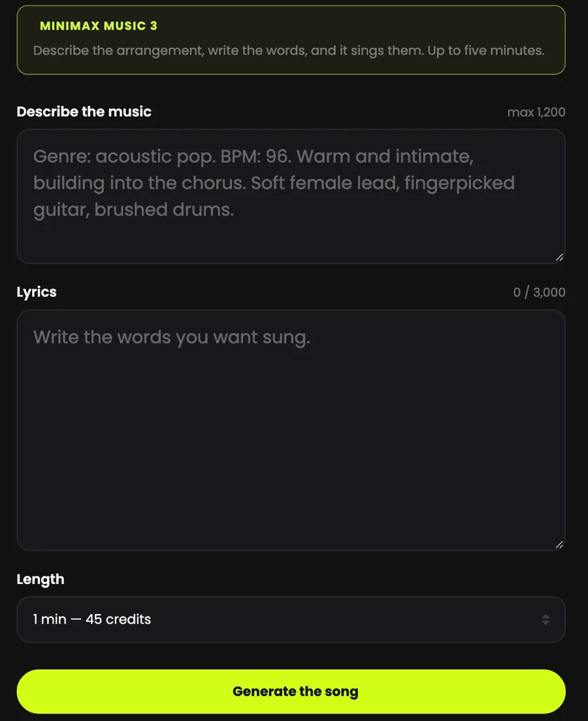Click the Length dropdown up-down arrows

[546, 619]
